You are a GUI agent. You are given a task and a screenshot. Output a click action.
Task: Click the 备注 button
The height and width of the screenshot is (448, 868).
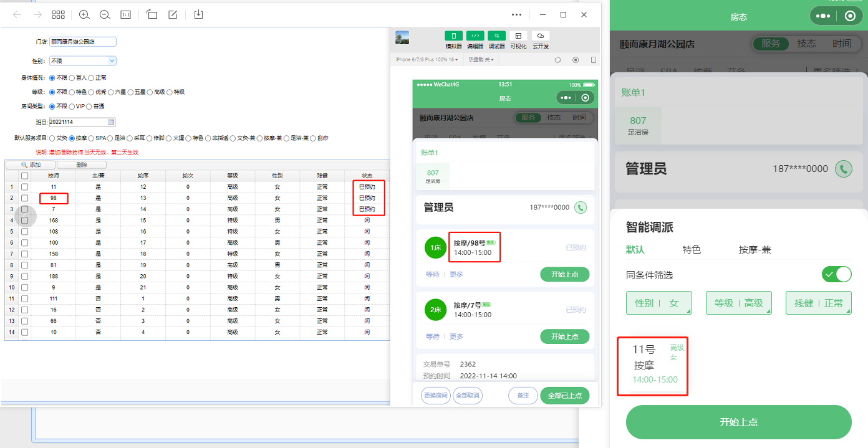pyautogui.click(x=523, y=396)
